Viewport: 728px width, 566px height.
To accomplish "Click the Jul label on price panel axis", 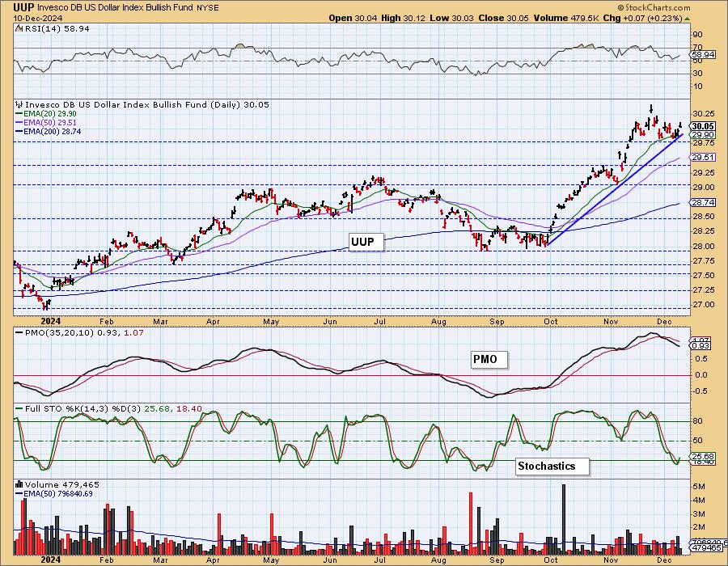I will tap(380, 321).
